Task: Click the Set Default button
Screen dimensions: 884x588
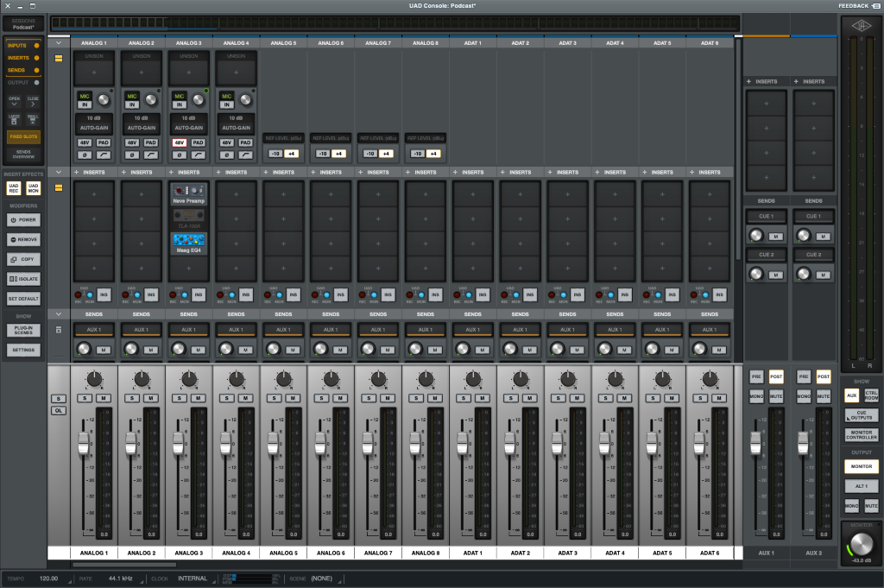Action: [23, 299]
